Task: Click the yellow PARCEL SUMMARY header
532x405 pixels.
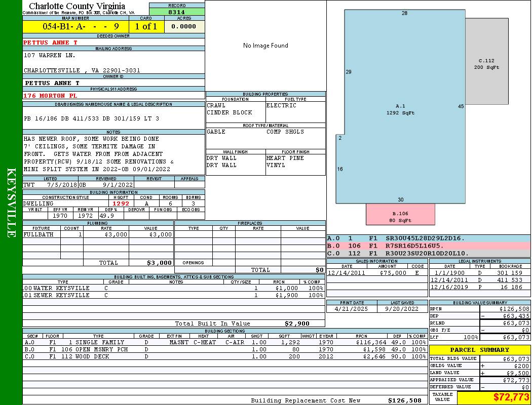Action: pos(480,350)
